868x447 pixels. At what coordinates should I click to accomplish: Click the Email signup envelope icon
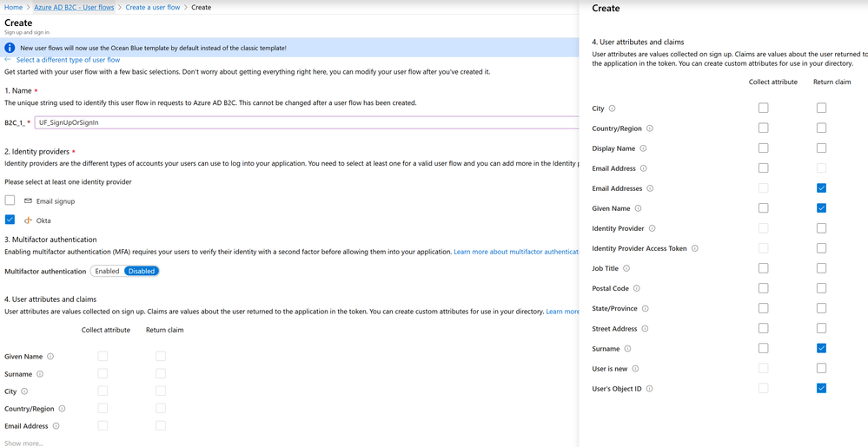(28, 201)
